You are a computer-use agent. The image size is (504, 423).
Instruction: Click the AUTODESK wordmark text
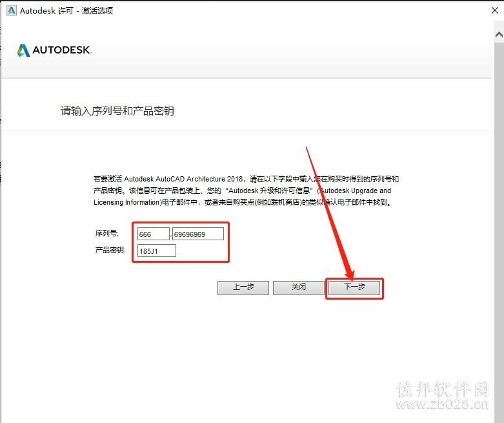[x=62, y=50]
